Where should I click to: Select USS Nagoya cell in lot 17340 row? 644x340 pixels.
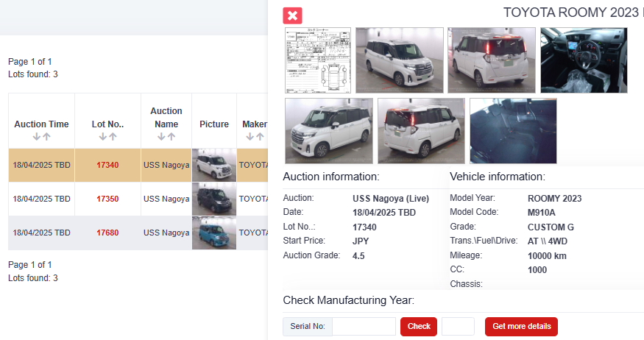point(166,165)
